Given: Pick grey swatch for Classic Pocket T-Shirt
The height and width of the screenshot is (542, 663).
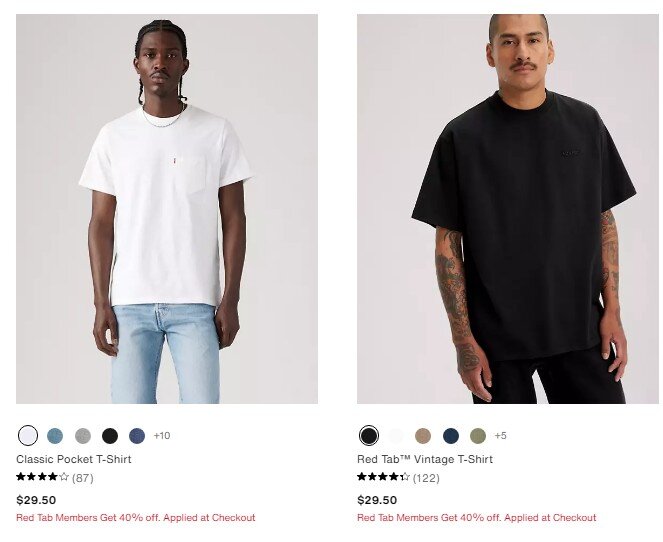Looking at the screenshot, I should (x=83, y=435).
